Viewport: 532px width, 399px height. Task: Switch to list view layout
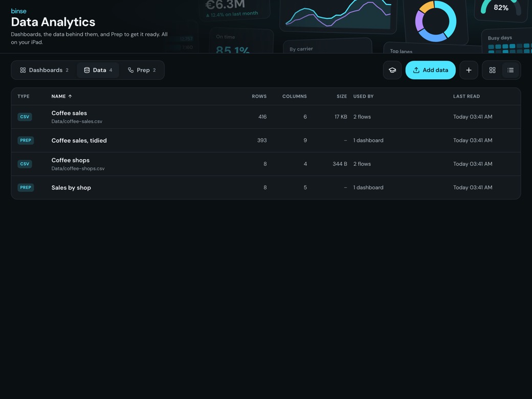[511, 70]
